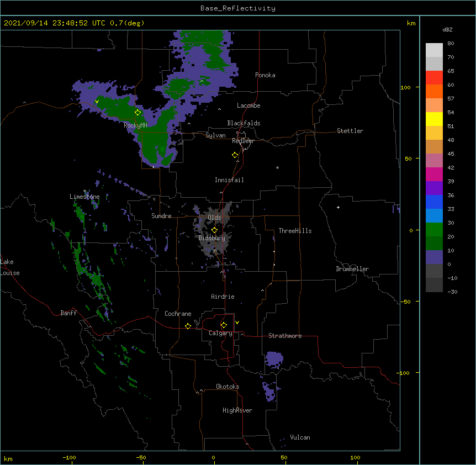
Task: Click the yellow diamond marker below Cochrane
Action: pos(188,326)
